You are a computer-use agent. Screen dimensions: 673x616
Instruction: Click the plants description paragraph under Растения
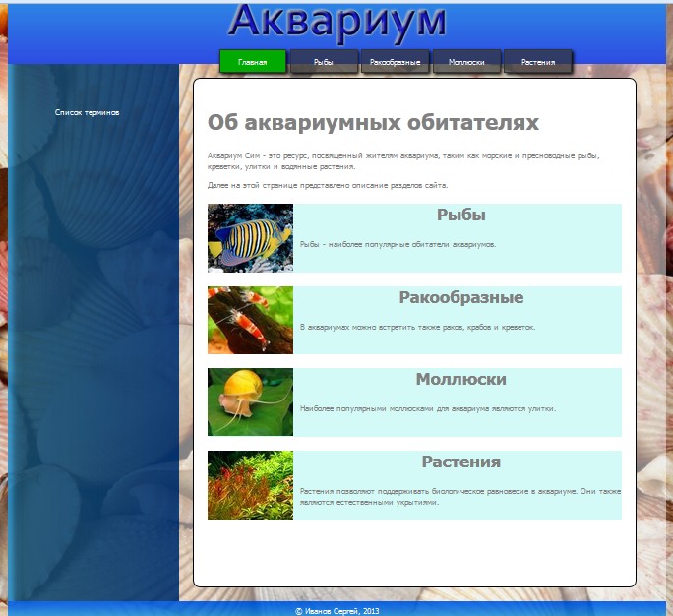coord(459,495)
